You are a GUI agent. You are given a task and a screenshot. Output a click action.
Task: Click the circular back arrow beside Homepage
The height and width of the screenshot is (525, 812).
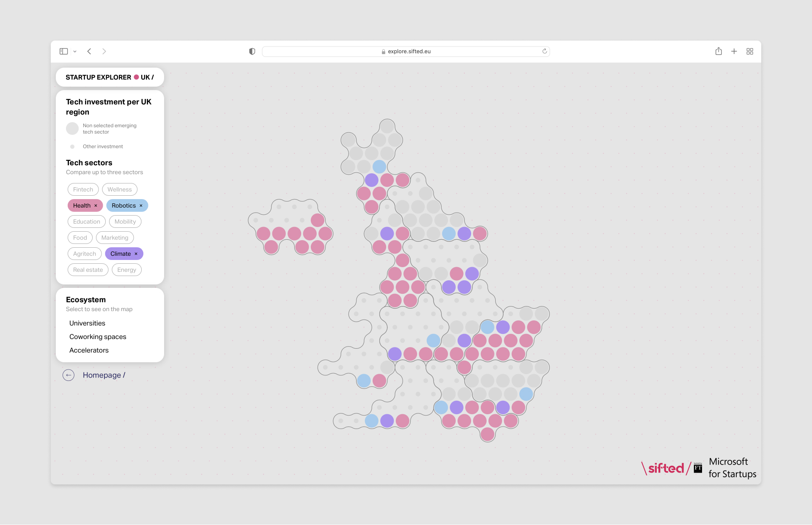pos(69,375)
